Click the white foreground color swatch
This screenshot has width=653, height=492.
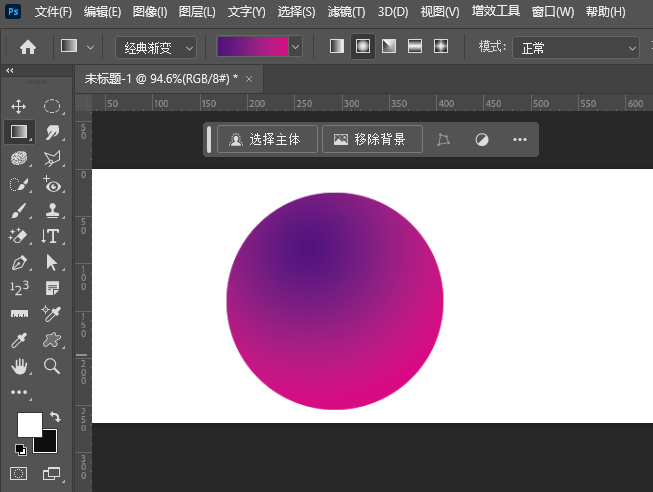(x=29, y=424)
